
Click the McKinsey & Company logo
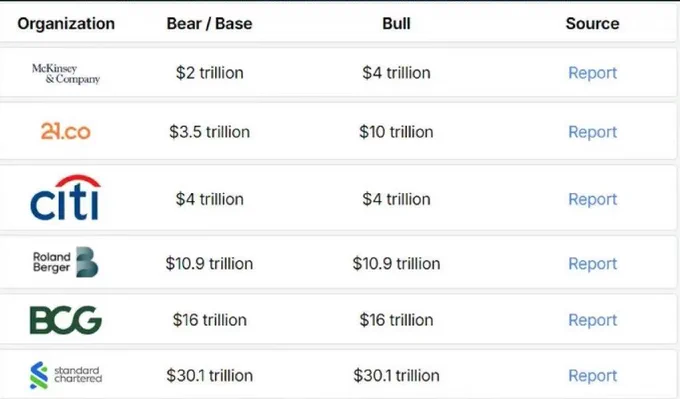pos(66,73)
